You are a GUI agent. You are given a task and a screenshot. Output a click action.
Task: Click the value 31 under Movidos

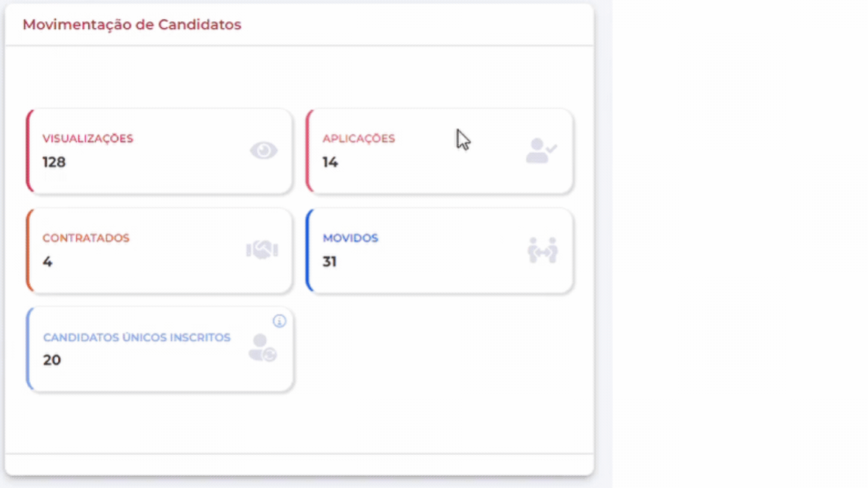(331, 261)
